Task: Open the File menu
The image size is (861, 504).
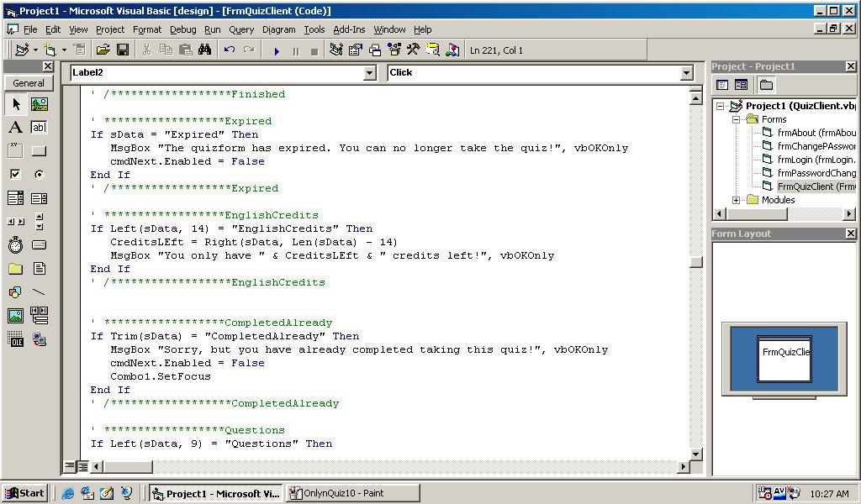Action: click(30, 29)
